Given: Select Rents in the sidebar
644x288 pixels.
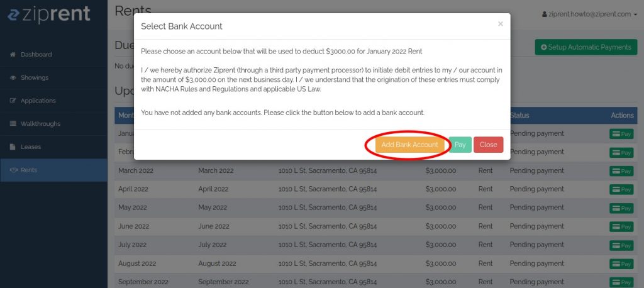Looking at the screenshot, I should tap(53, 170).
